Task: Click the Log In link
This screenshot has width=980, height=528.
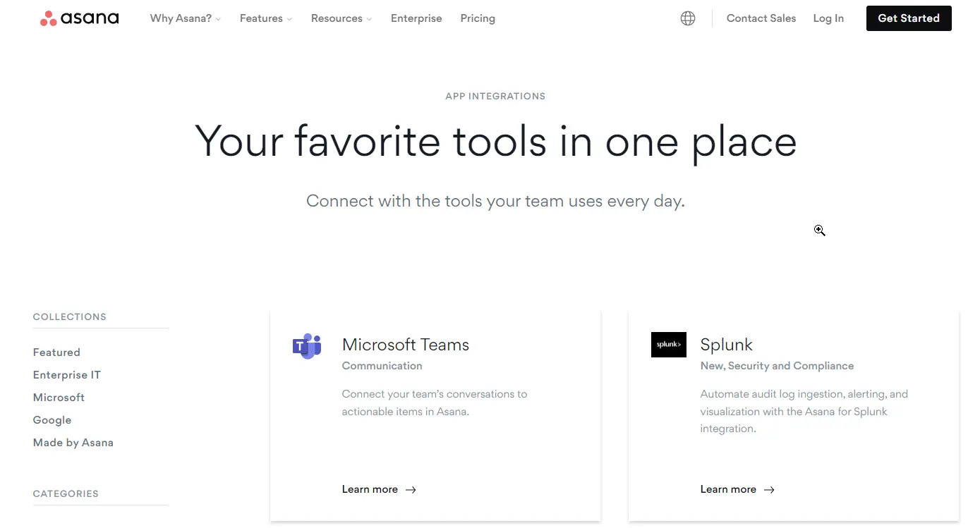Action: (x=828, y=18)
